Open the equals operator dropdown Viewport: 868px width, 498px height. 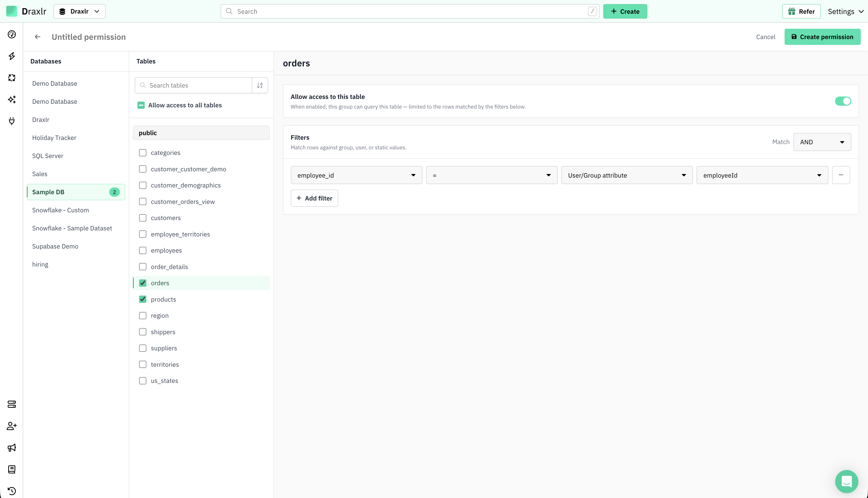(491, 175)
